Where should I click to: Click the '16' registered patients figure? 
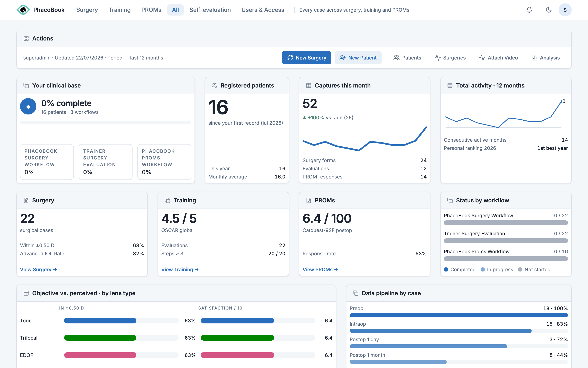(218, 107)
